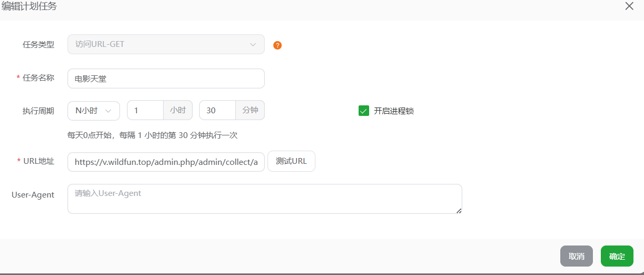Click the User-Agent textarea
The image size is (644, 275).
coord(265,199)
